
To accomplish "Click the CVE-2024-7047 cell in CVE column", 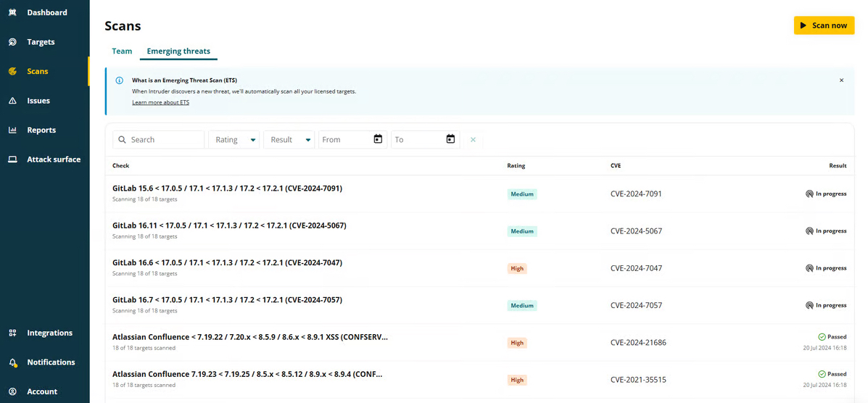I will 636,268.
